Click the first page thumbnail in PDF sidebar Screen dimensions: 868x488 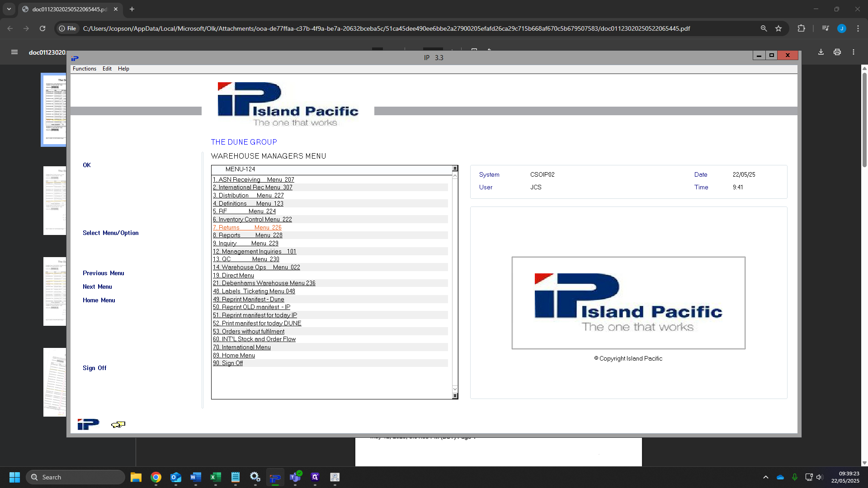54,109
